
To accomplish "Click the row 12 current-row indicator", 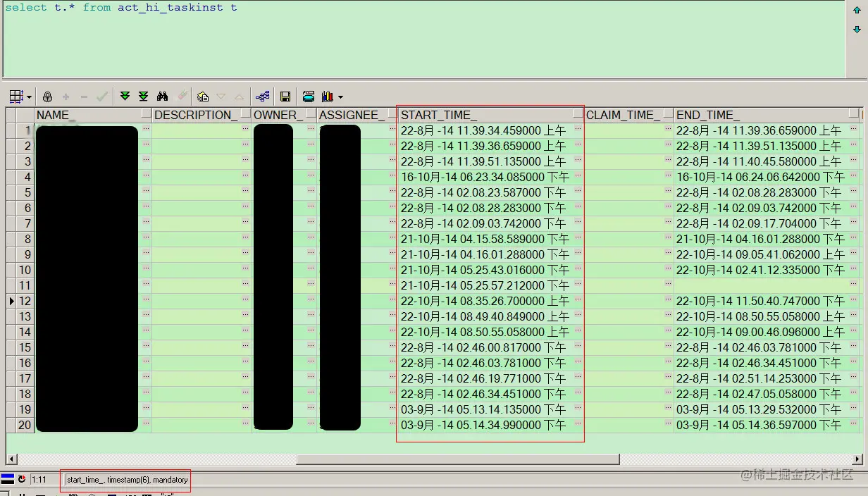I will (x=11, y=301).
